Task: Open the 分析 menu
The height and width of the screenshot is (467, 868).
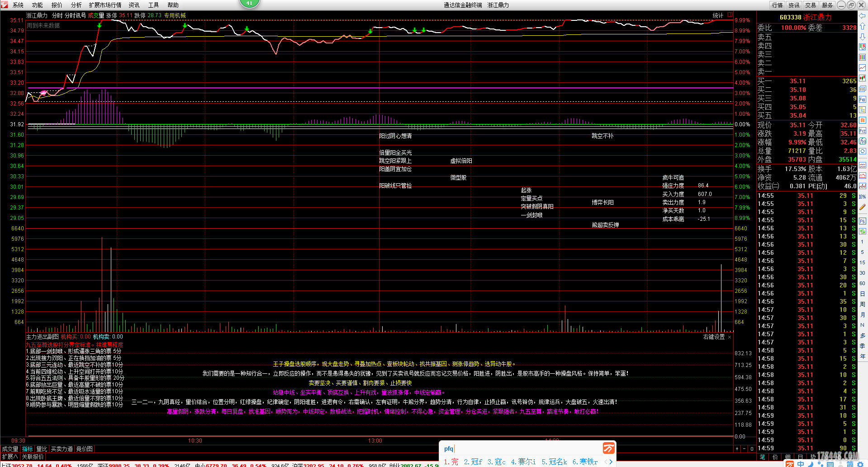Action: click(x=76, y=5)
